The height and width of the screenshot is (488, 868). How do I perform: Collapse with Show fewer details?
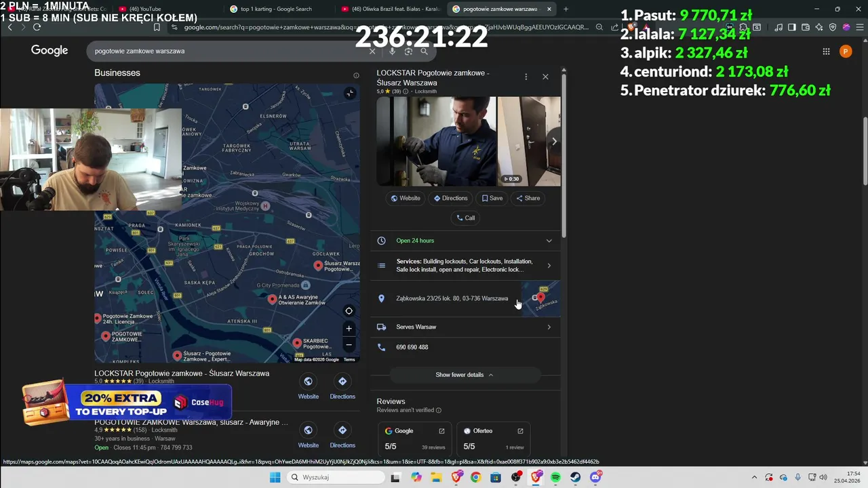pos(465,375)
